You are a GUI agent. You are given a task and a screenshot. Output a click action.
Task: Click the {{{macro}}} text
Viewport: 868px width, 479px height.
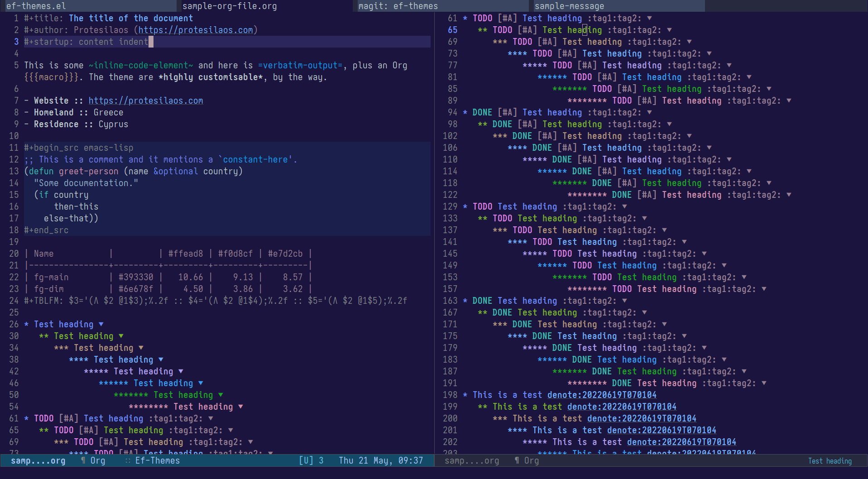51,77
